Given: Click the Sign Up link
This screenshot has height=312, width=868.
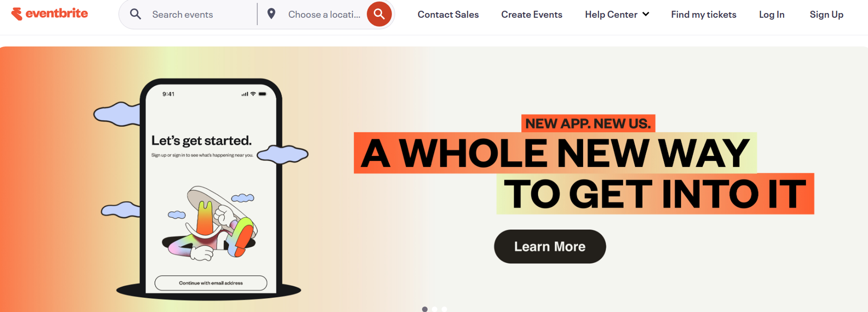Looking at the screenshot, I should click(x=826, y=14).
